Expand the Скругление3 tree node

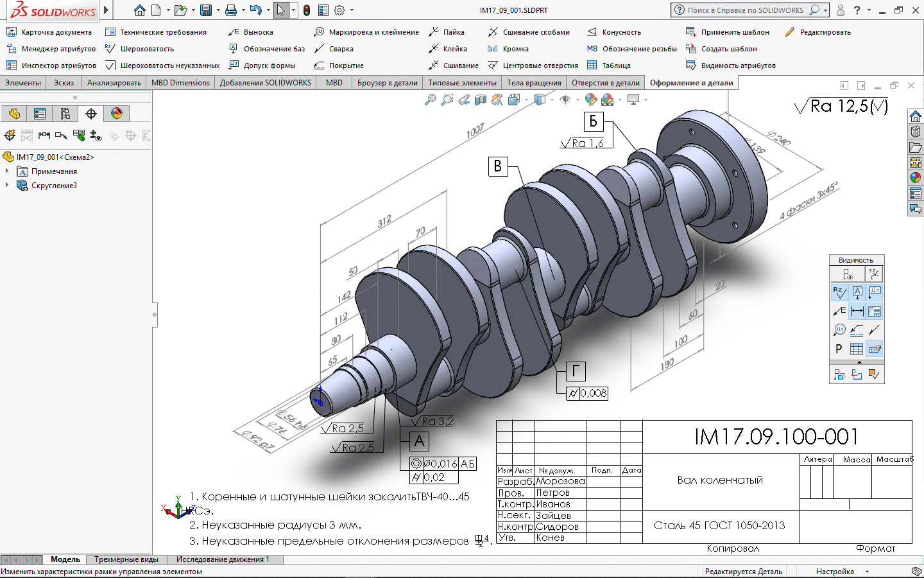7,186
